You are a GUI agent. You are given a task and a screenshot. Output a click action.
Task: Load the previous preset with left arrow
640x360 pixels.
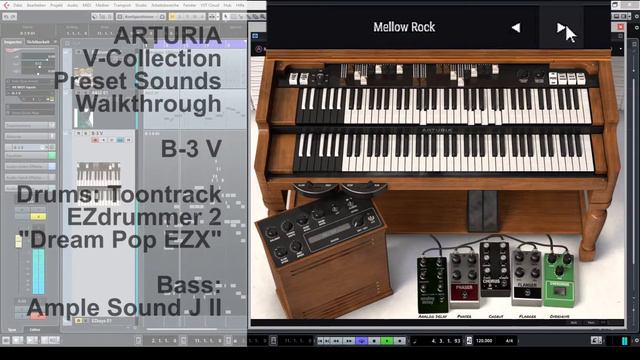click(516, 27)
